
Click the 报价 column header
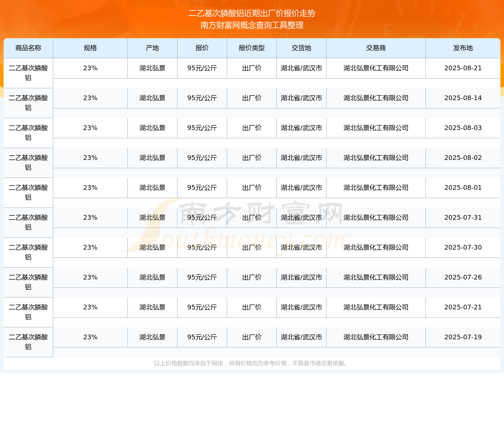[202, 48]
